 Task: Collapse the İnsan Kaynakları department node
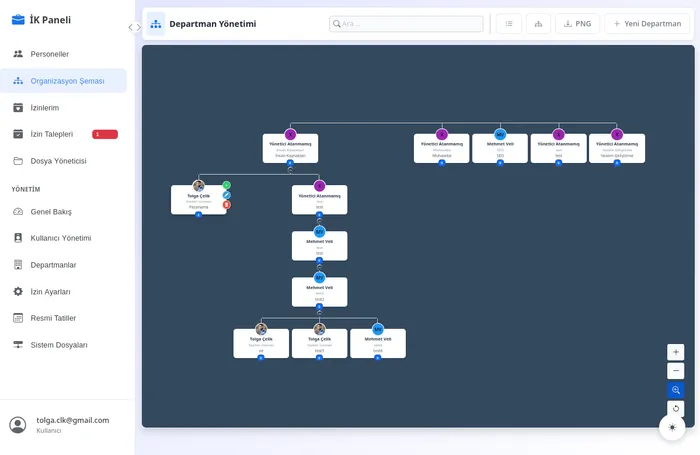tap(290, 163)
